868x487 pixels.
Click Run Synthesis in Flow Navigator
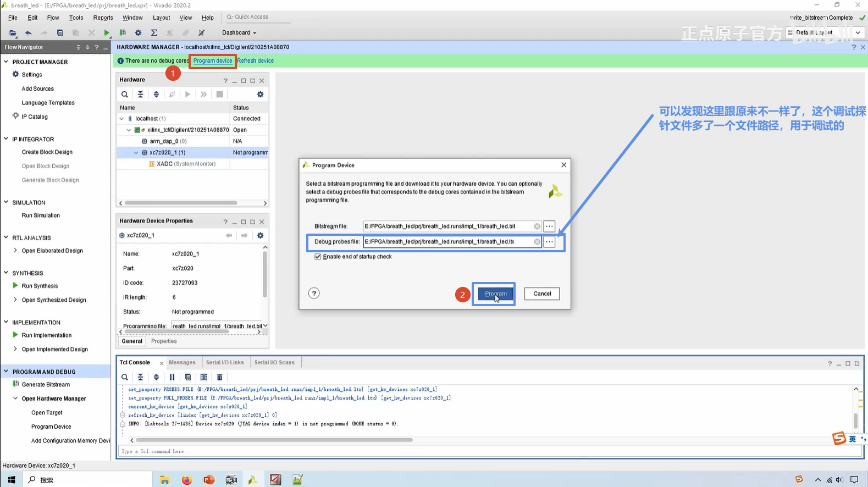tap(40, 286)
